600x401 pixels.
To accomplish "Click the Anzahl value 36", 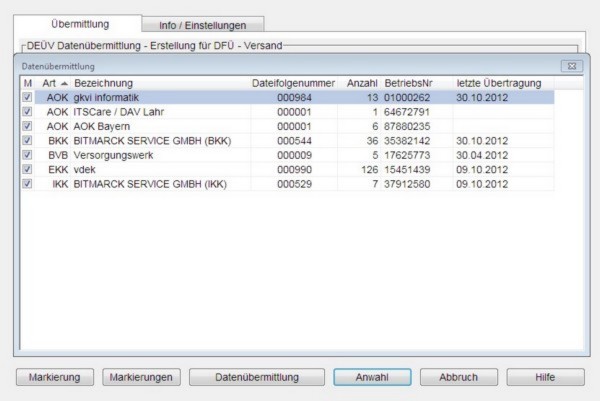I will click(x=372, y=141).
